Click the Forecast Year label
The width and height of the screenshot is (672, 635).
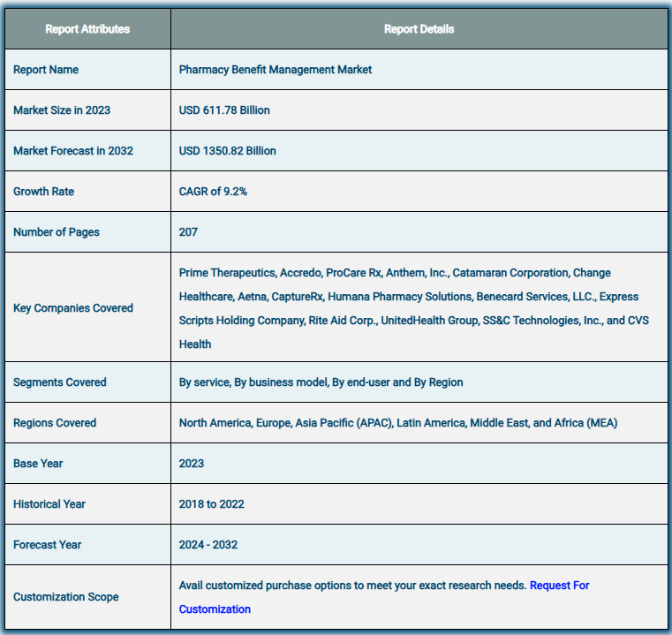click(x=47, y=545)
